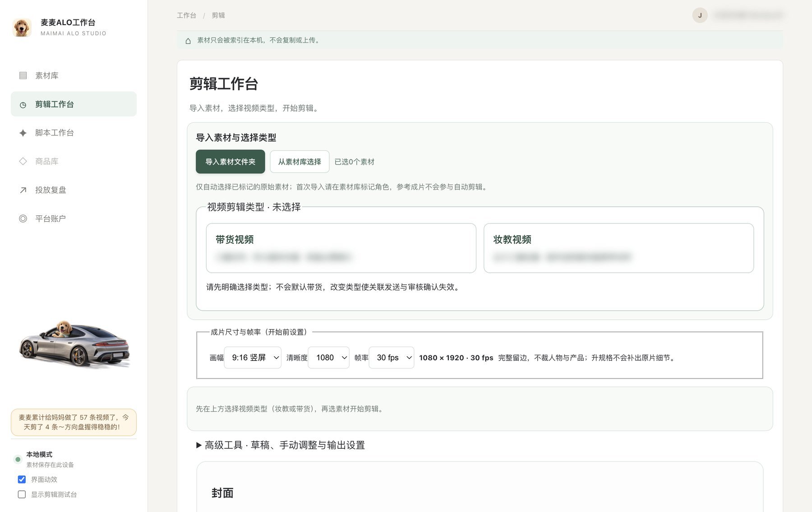Click the 已选0个素材 text
The image size is (812, 512).
pos(355,162)
